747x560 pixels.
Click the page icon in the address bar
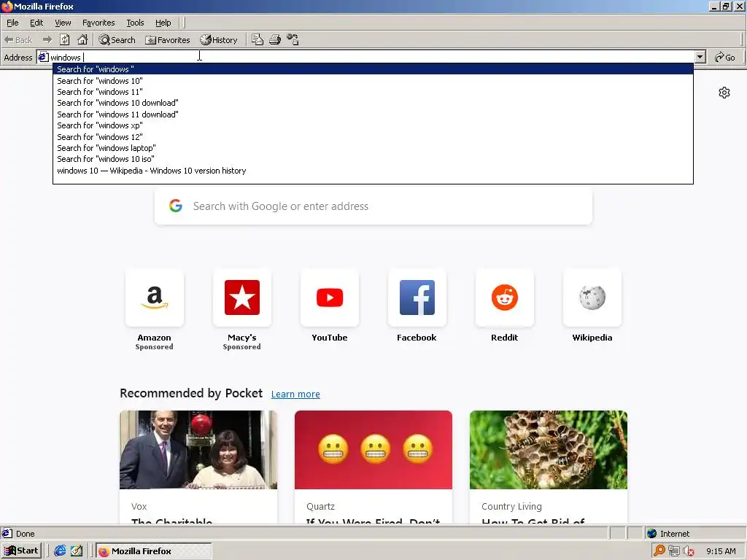(x=43, y=57)
